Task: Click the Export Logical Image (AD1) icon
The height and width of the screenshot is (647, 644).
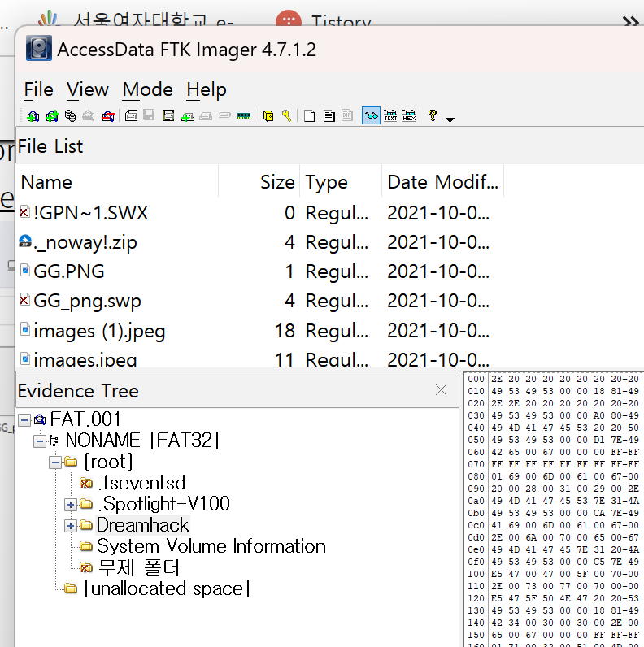Action: (x=168, y=115)
